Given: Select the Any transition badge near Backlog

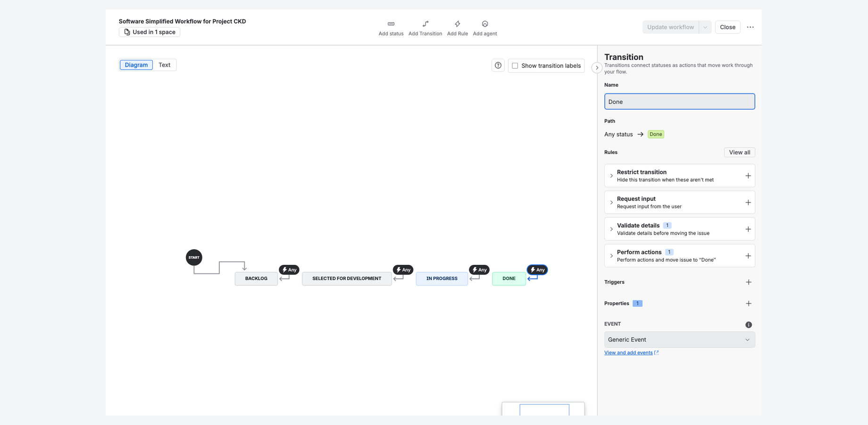Looking at the screenshot, I should pos(289,270).
